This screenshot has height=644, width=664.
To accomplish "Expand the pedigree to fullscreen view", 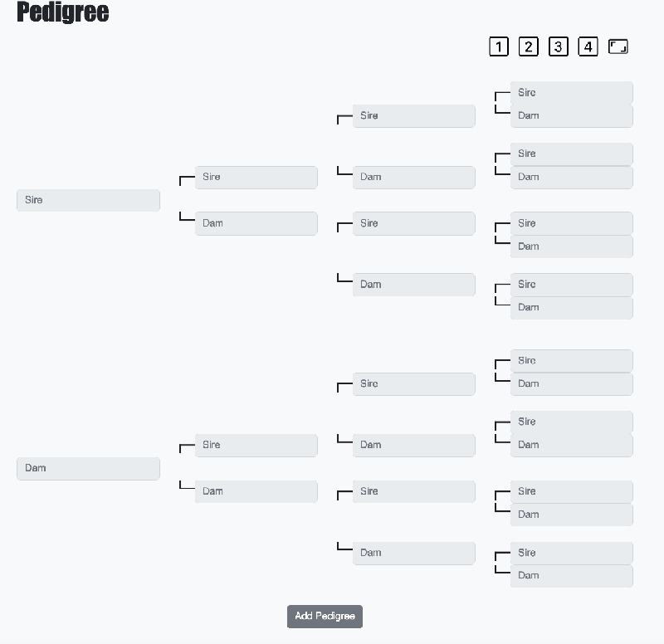I will click(618, 46).
